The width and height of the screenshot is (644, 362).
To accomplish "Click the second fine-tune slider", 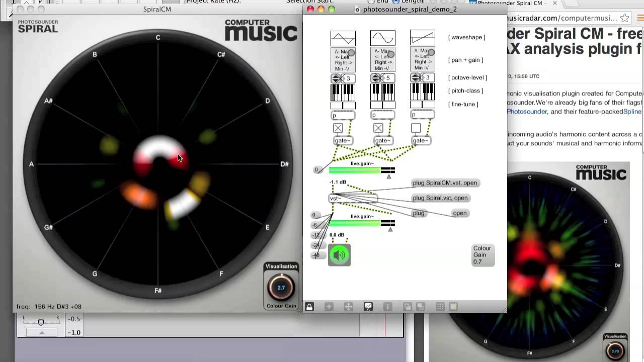I will (x=382, y=105).
